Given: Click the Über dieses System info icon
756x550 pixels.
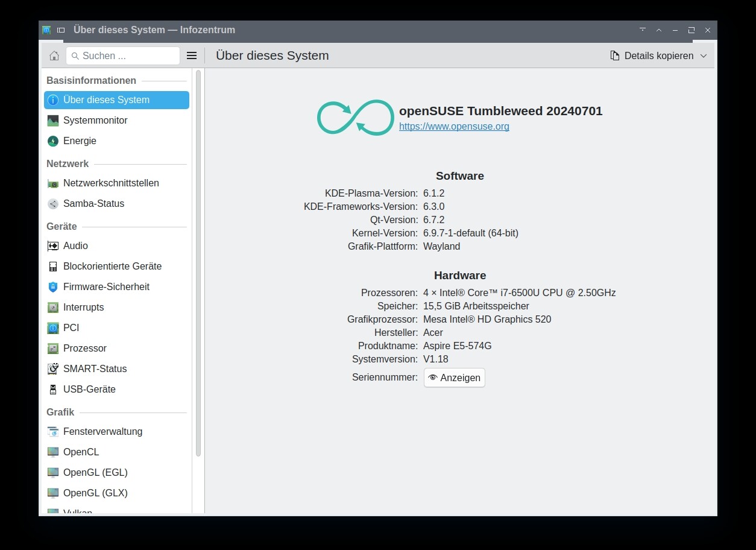Looking at the screenshot, I should 53,100.
